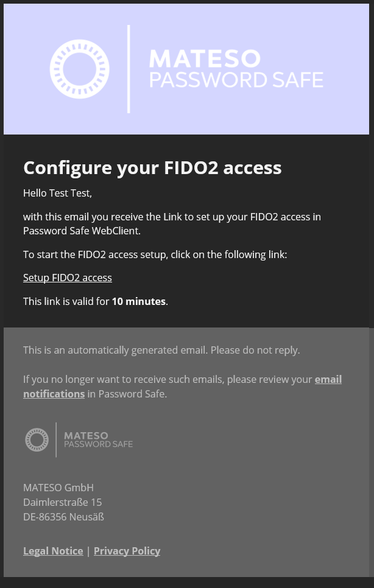Click the 'Daimlerstraße 15' address line

(63, 502)
